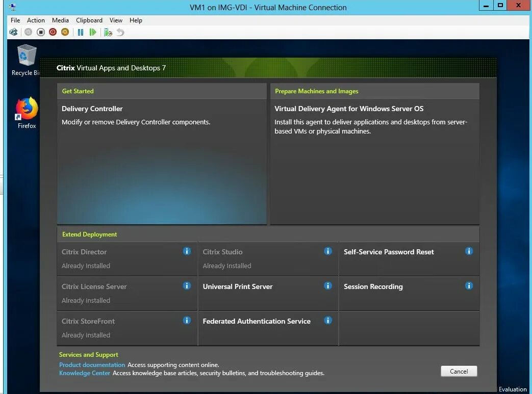Click info icon for Self-Service Password Reset
Screen dimensions: 532x394
[469, 251]
